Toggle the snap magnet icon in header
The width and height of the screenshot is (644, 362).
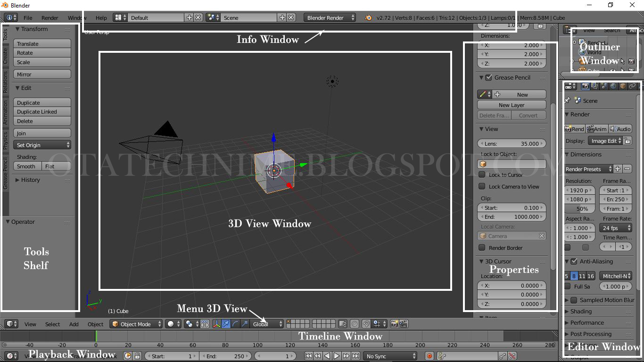(x=366, y=324)
